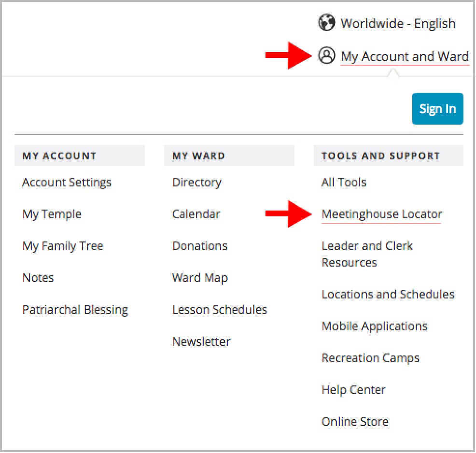Open Leader and Clerk Resources

tap(367, 254)
